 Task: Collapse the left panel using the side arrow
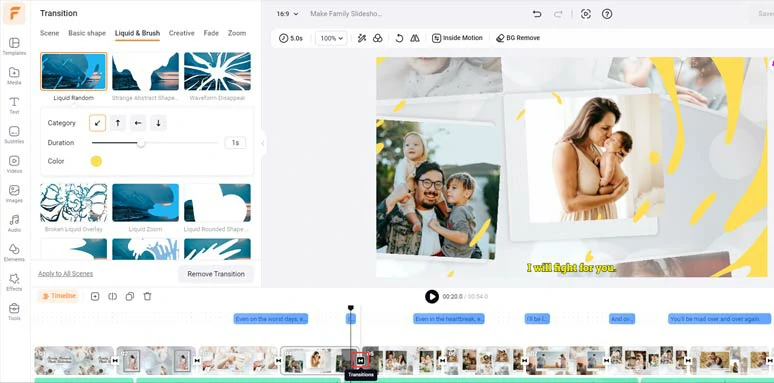(x=263, y=144)
